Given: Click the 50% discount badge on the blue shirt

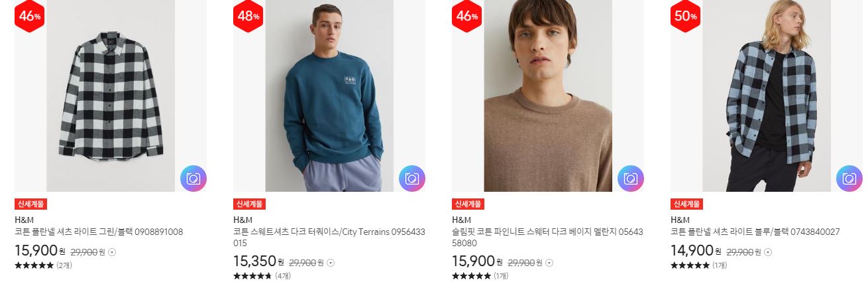Looking at the screenshot, I should pyautogui.click(x=686, y=16).
